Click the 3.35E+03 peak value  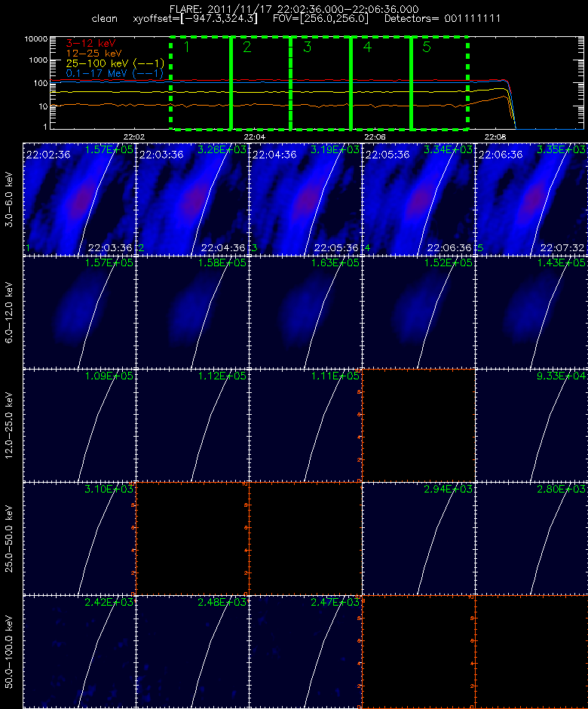pyautogui.click(x=562, y=149)
